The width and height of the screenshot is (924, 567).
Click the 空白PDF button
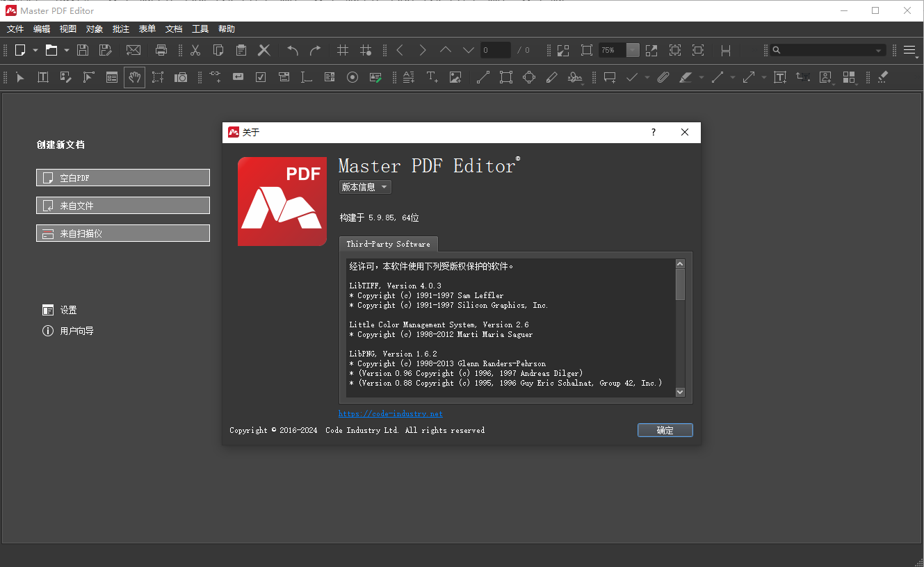click(x=123, y=178)
